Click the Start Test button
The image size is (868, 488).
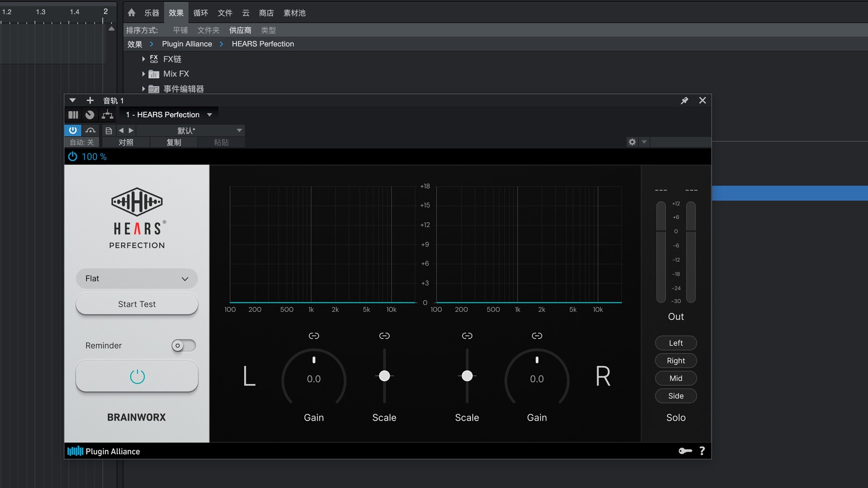click(x=137, y=304)
